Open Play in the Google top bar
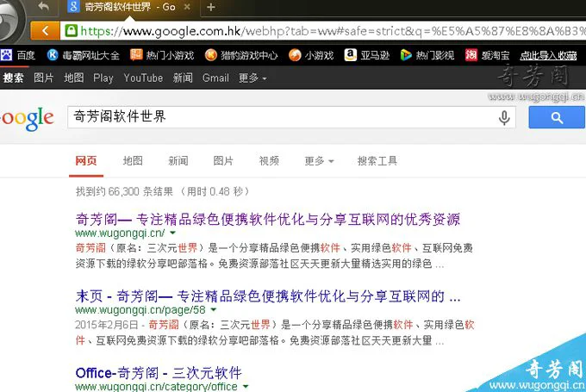 tap(103, 78)
